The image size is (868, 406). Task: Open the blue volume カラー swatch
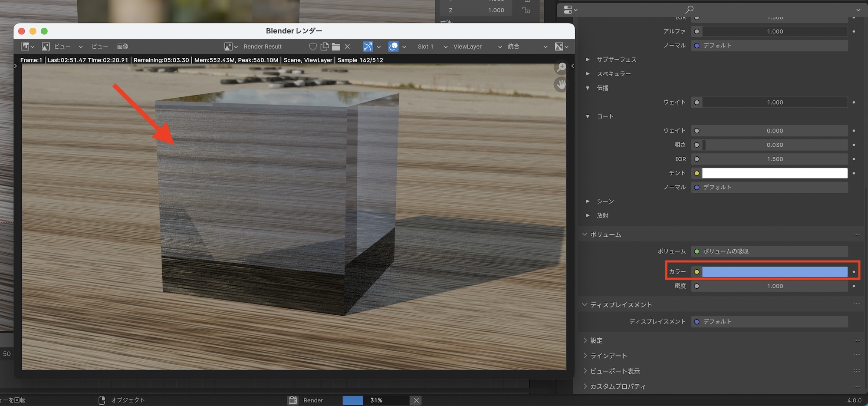pyautogui.click(x=774, y=272)
